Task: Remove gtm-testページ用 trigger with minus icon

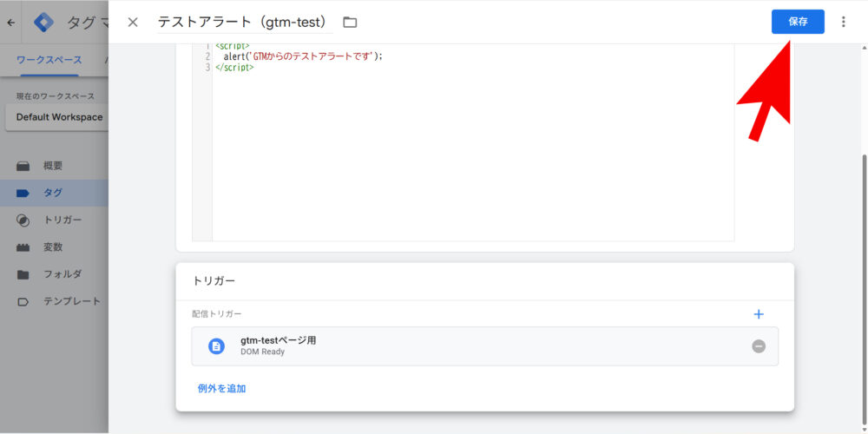Action: coord(759,346)
